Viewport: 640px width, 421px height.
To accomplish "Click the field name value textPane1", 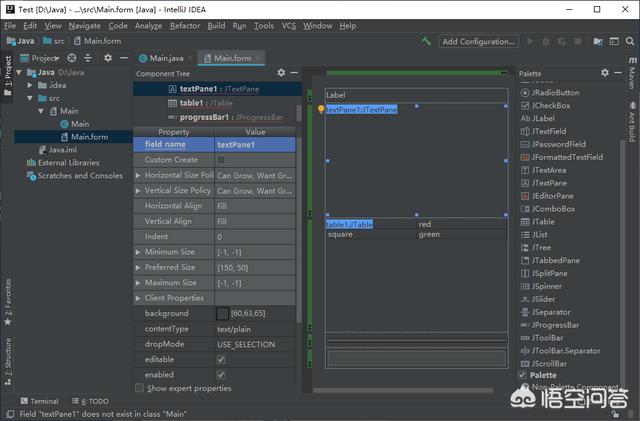I will pos(255,145).
